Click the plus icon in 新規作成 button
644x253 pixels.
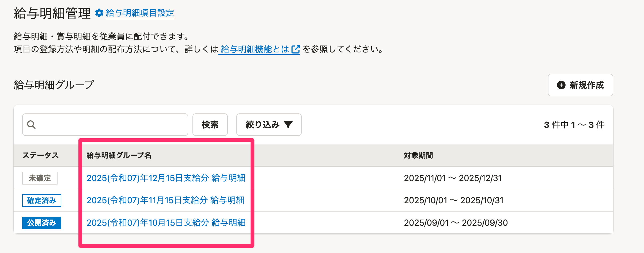[x=561, y=85]
